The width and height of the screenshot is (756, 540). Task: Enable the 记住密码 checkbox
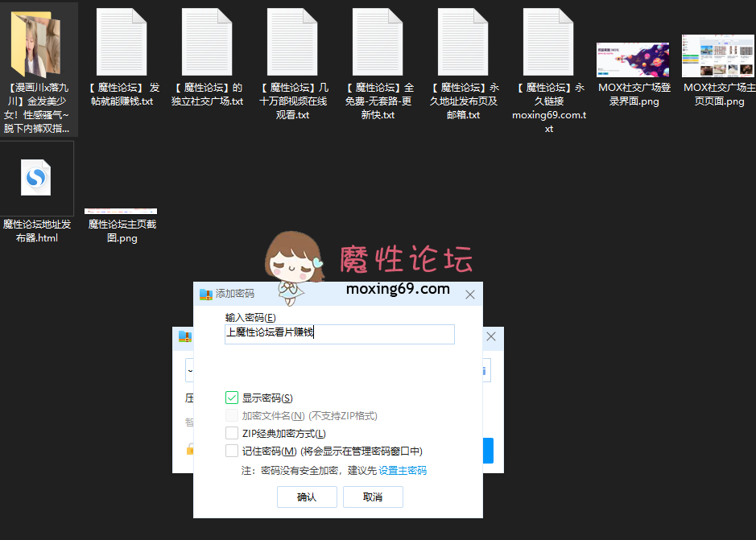point(232,451)
